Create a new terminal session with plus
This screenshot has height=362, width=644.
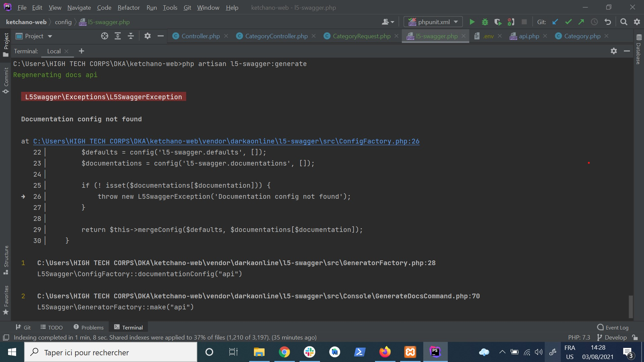(x=81, y=51)
